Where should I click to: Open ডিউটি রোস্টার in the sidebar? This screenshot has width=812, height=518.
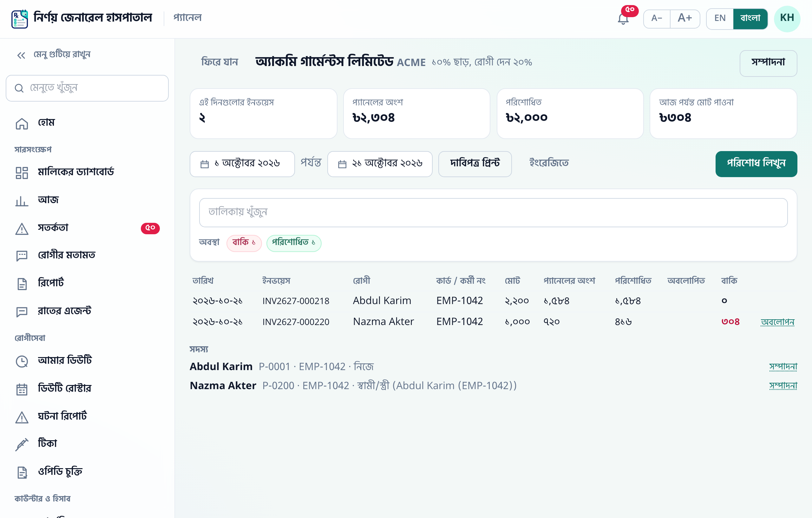tap(87, 388)
